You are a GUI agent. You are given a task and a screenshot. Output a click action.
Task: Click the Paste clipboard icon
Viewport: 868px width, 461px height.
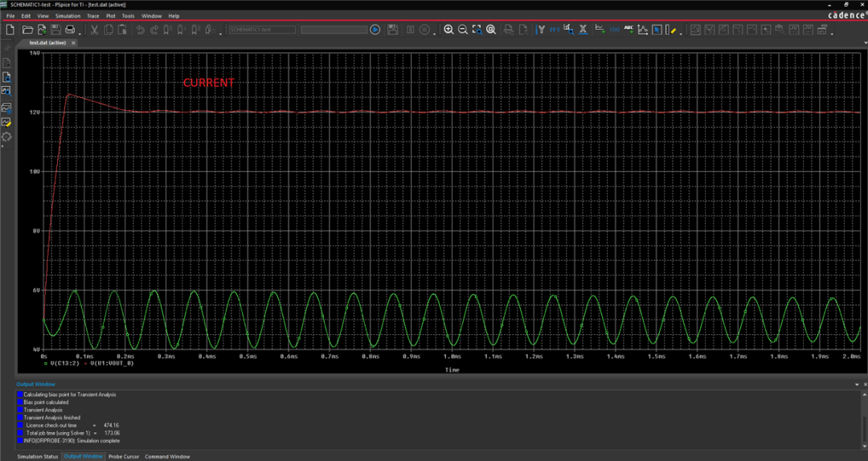point(122,30)
